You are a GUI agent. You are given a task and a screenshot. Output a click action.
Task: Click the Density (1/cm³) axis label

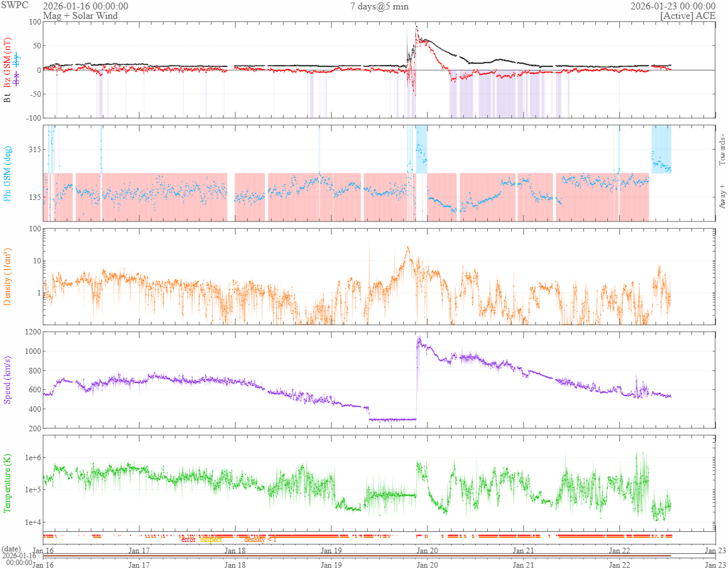(8, 277)
